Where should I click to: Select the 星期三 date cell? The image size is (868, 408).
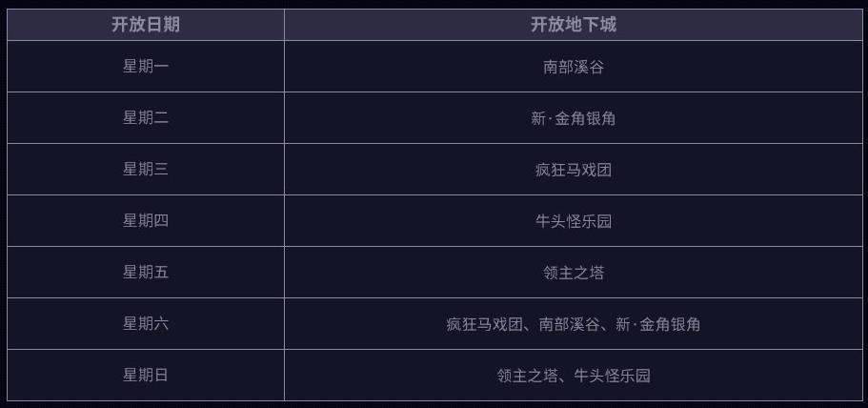click(x=145, y=170)
